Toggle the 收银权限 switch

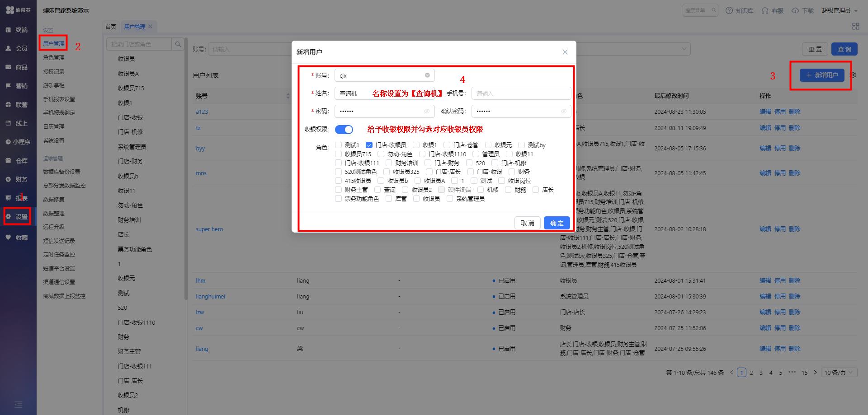tap(344, 130)
